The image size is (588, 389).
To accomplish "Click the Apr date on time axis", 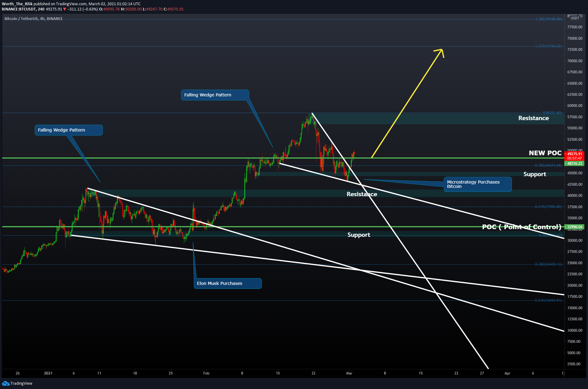I will [x=507, y=373].
